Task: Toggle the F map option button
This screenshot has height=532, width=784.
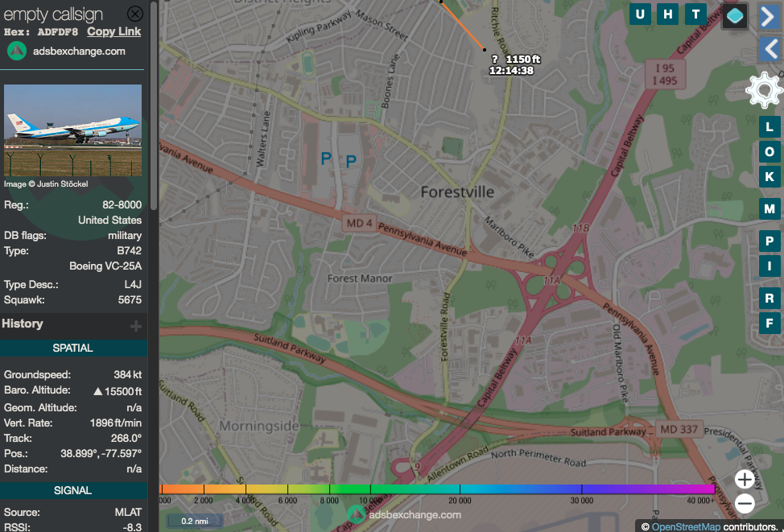Action: coord(770,323)
